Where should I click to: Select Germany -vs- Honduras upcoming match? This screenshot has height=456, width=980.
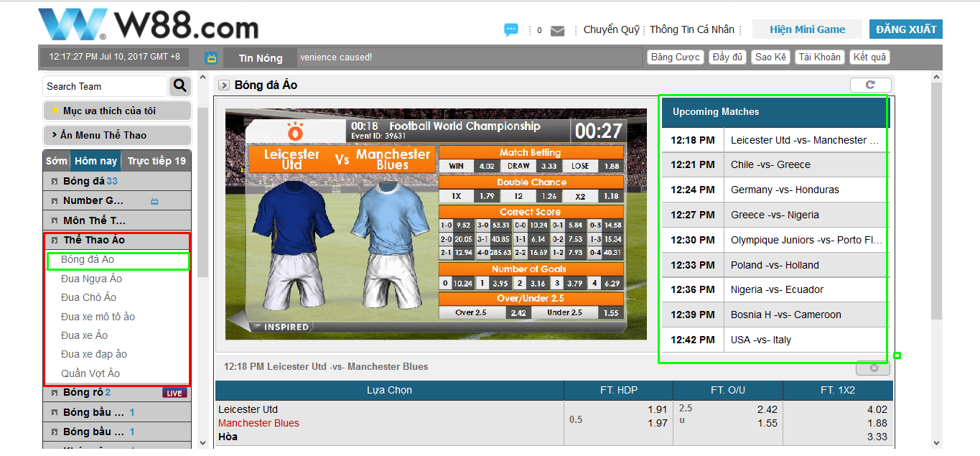tap(774, 190)
